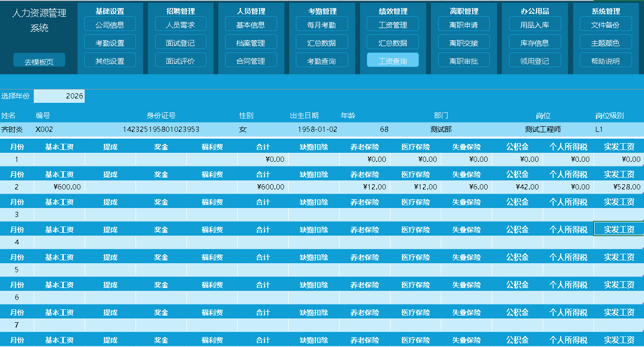Select 考勤查询 button
This screenshot has height=347, width=644.
point(322,61)
